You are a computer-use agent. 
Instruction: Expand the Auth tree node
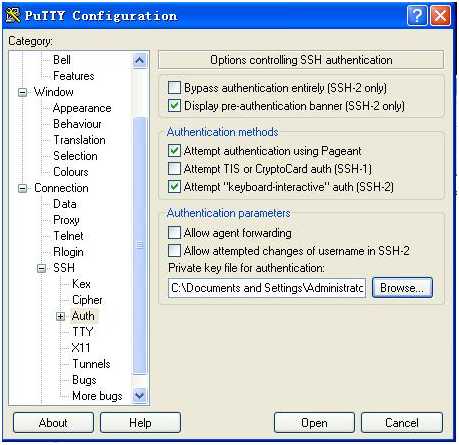(x=60, y=316)
